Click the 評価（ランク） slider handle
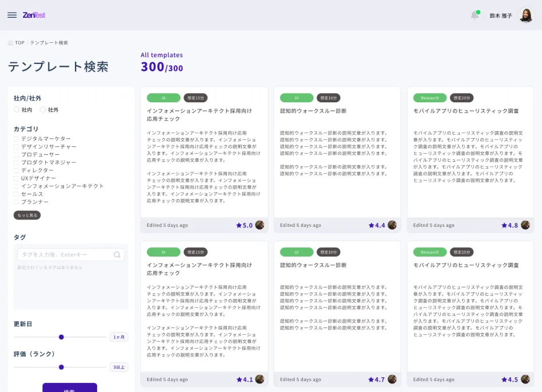The width and height of the screenshot is (542, 392). click(61, 367)
